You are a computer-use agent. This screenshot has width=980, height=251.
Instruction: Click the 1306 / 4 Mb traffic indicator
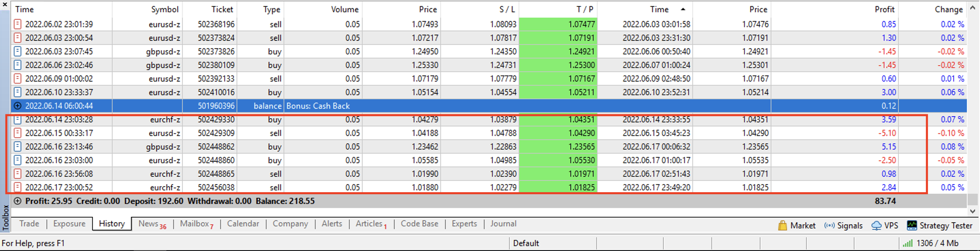pos(937,244)
